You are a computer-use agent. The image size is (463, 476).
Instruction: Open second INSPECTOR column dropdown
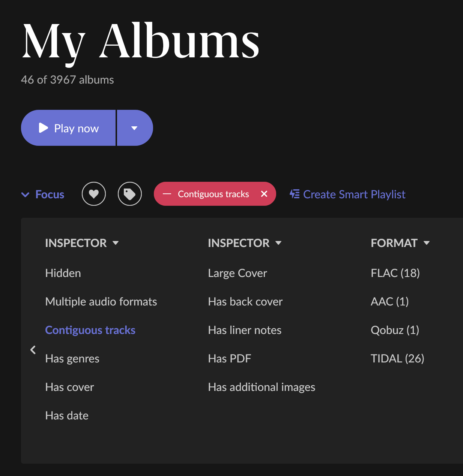click(x=278, y=243)
